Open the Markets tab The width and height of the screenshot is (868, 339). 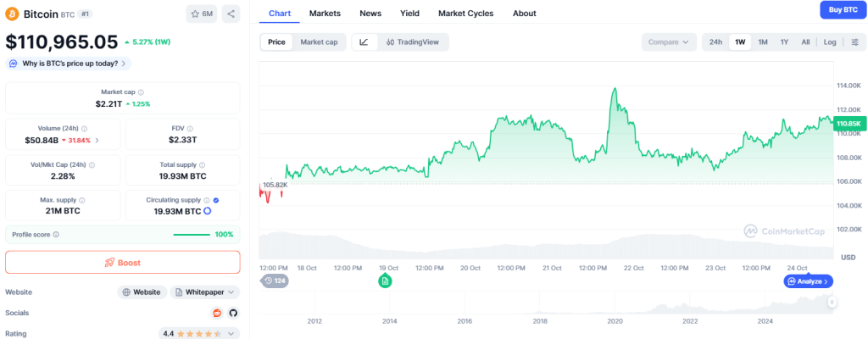tap(325, 14)
